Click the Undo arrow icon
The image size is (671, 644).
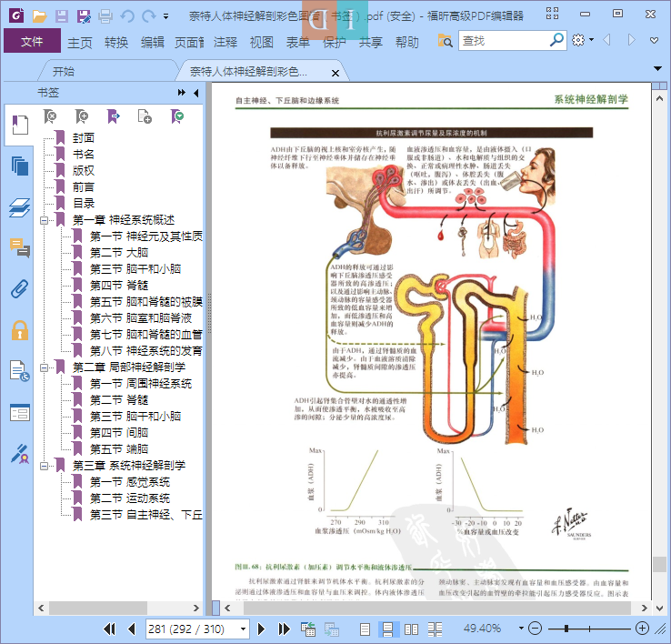coord(127,16)
